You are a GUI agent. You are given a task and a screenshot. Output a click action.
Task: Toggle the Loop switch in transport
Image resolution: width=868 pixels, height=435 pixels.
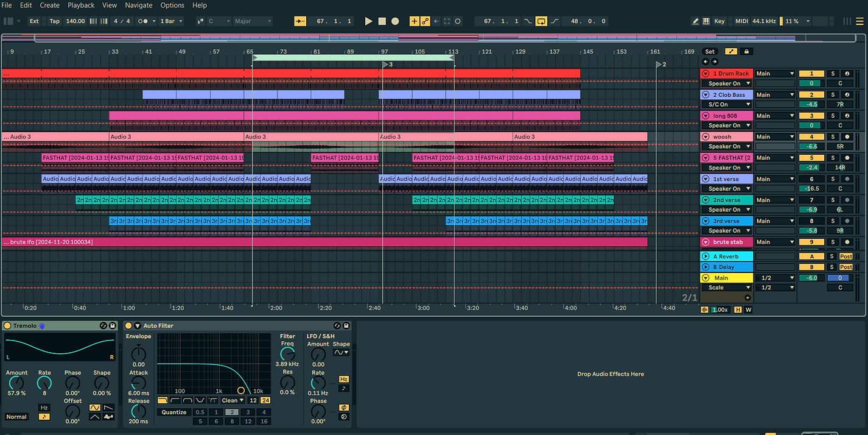[541, 21]
